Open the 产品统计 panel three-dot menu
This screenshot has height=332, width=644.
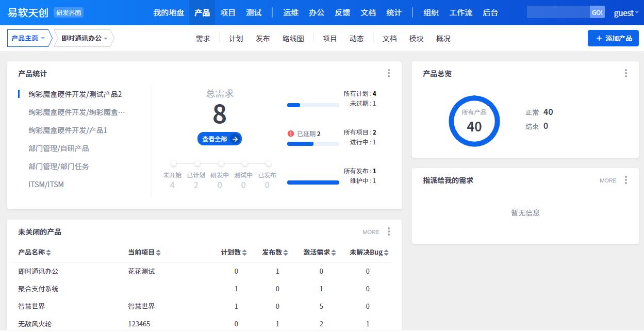(389, 74)
